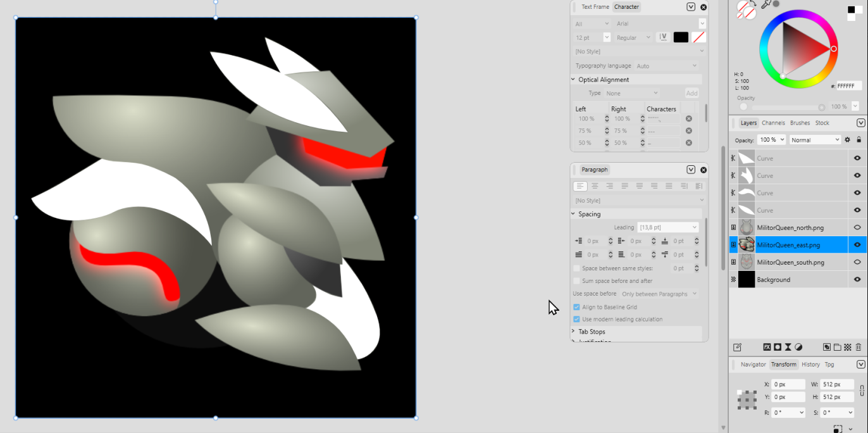Click the black text fill swatch
Image resolution: width=868 pixels, height=433 pixels.
[681, 37]
